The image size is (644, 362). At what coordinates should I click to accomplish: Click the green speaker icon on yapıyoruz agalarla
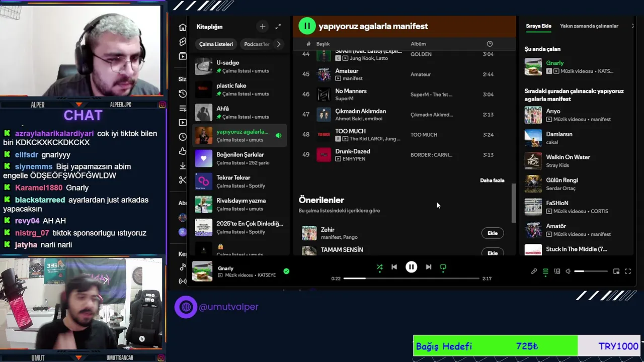coord(278,136)
